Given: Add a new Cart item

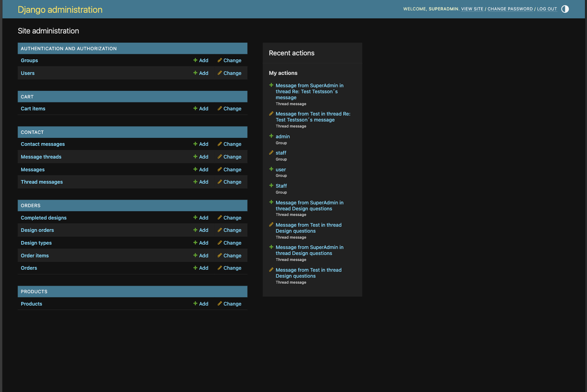Looking at the screenshot, I should (201, 109).
